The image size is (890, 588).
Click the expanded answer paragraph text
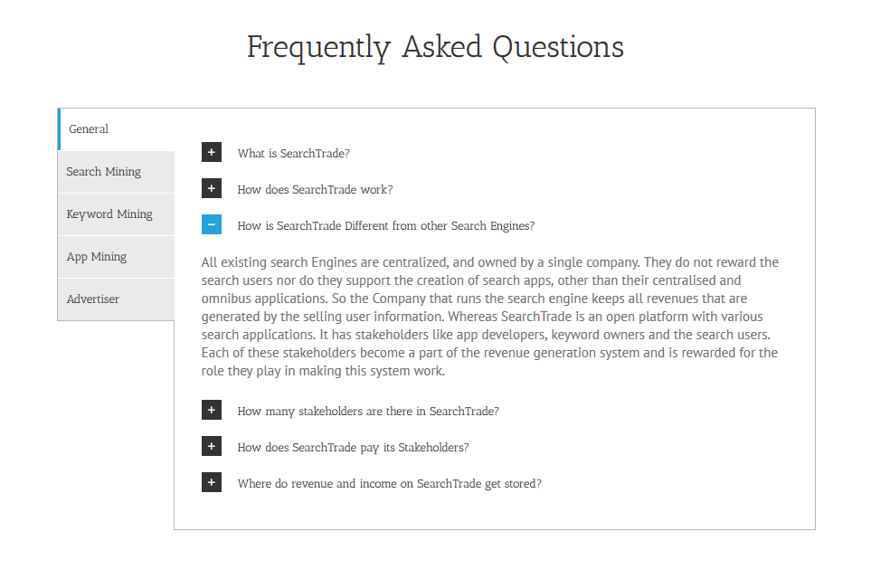coord(489,317)
